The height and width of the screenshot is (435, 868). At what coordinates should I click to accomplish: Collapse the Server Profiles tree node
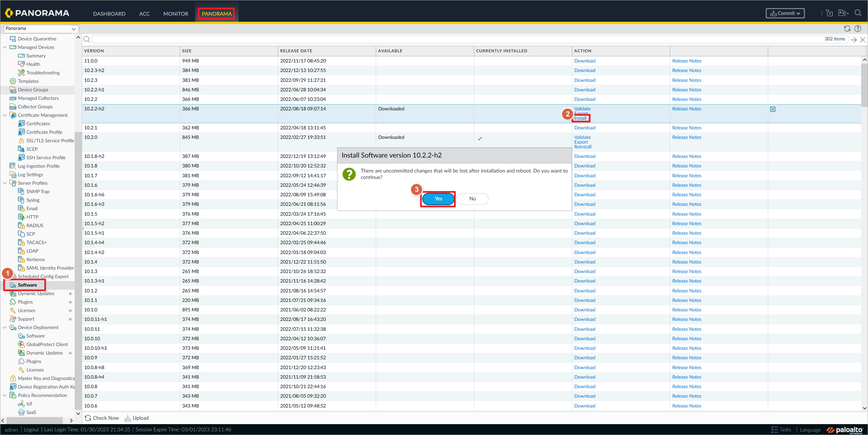click(x=5, y=183)
